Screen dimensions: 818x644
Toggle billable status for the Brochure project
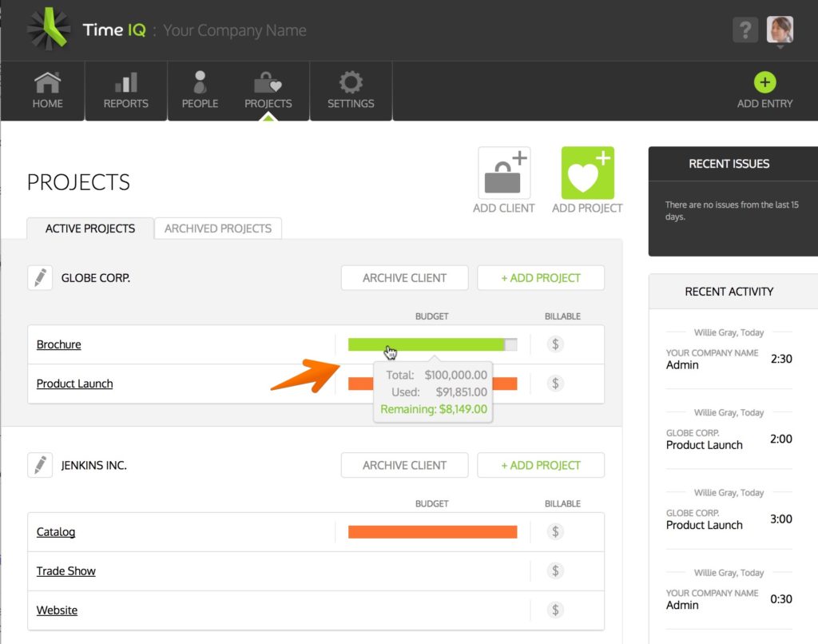point(554,344)
